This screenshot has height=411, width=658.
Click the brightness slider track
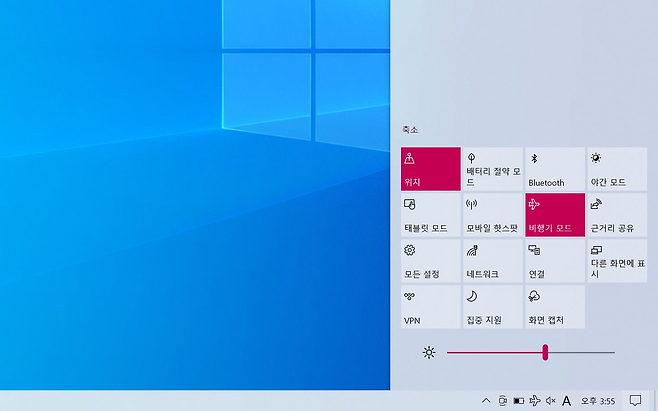580,352
